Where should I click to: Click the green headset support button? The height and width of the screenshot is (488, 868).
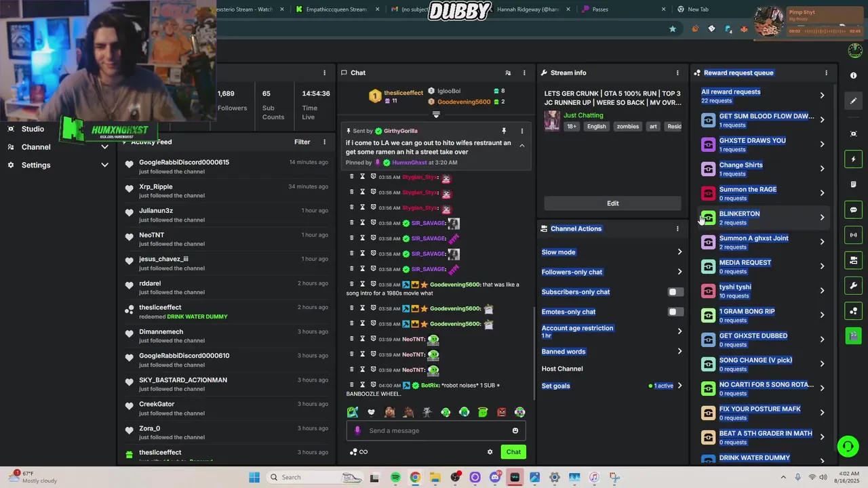pos(848,446)
